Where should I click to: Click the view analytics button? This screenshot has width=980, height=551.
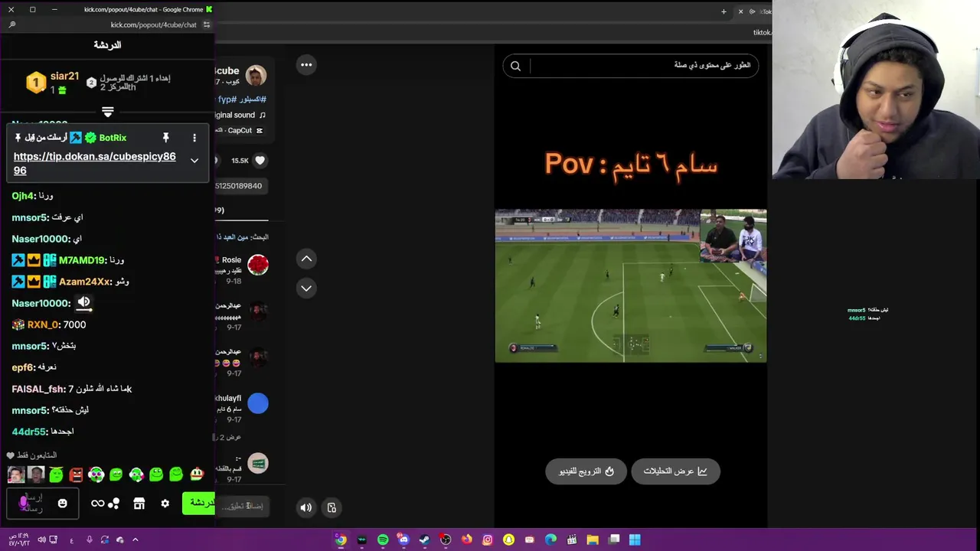pyautogui.click(x=675, y=471)
